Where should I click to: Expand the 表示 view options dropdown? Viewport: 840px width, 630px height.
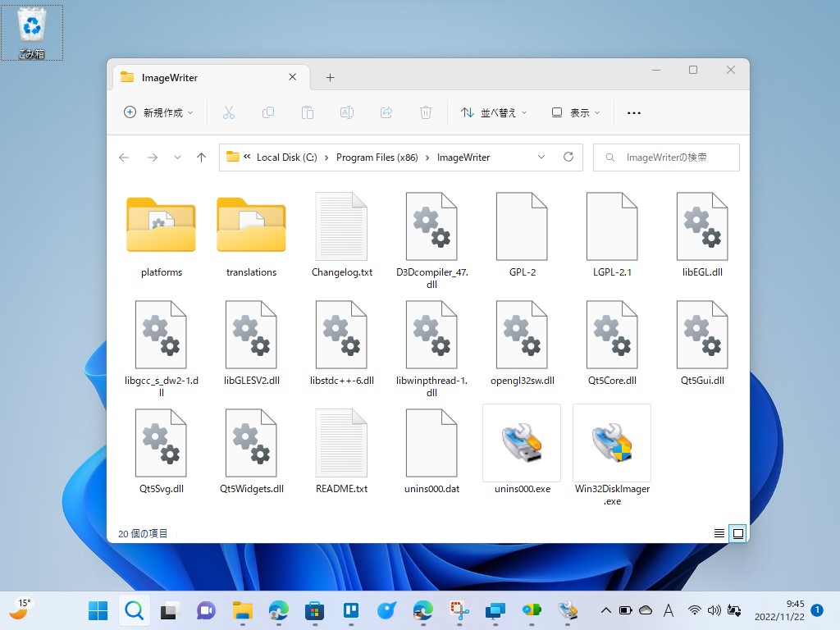(x=575, y=112)
